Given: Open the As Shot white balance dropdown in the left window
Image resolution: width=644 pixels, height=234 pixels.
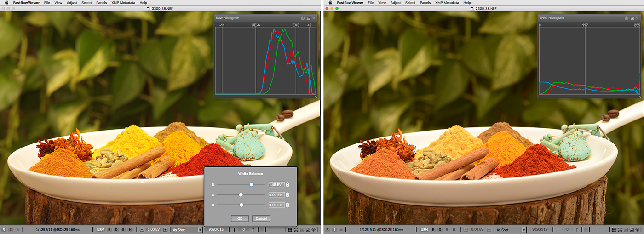Looking at the screenshot, I should pos(200,229).
